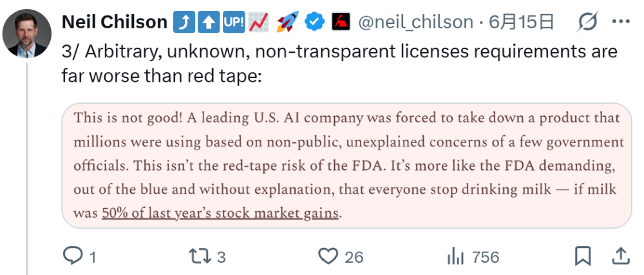Viewport: 644px width, 275px height.
Task: Click the blue verified checkmark badge
Action: [x=315, y=22]
